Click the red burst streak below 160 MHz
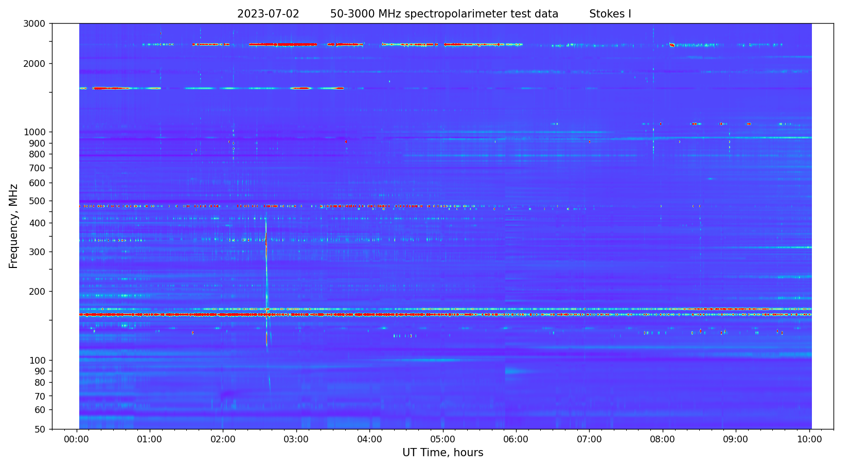 [x=267, y=338]
